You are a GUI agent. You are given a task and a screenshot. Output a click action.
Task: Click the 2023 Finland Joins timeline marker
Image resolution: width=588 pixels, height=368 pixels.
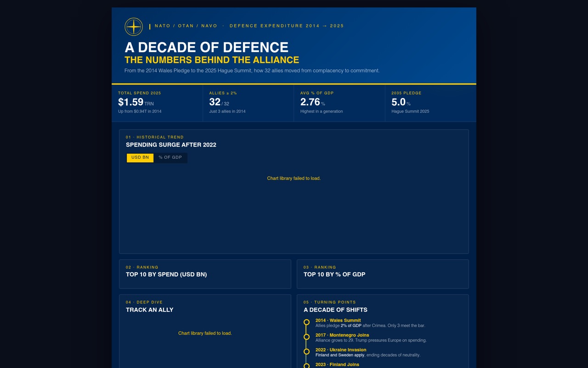[306, 366]
